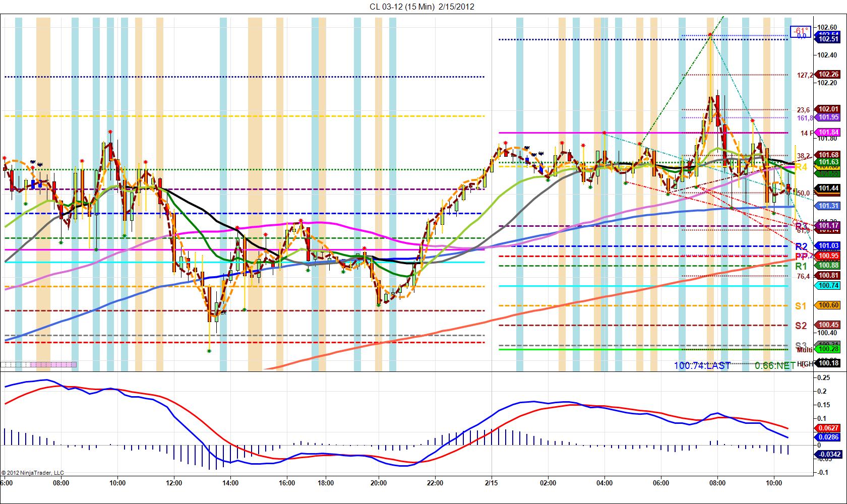Viewport: 847px width, 504px height.
Task: Select the 23,6 Fibonacci level label
Action: pos(804,110)
